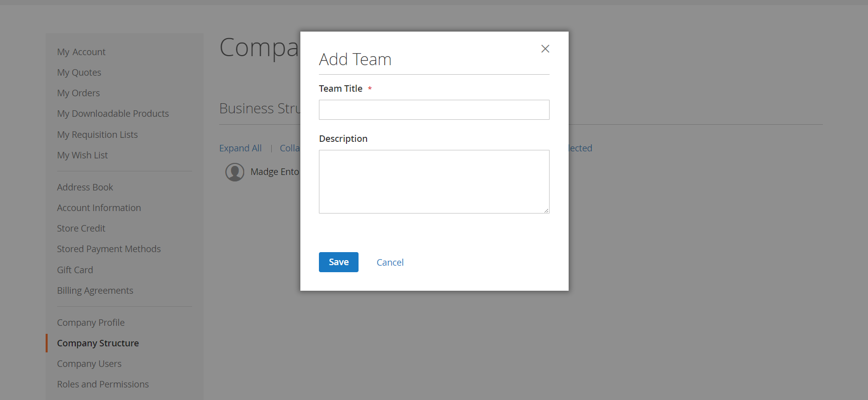This screenshot has height=400, width=868.
Task: Go to My Quotes
Action: 79,73
